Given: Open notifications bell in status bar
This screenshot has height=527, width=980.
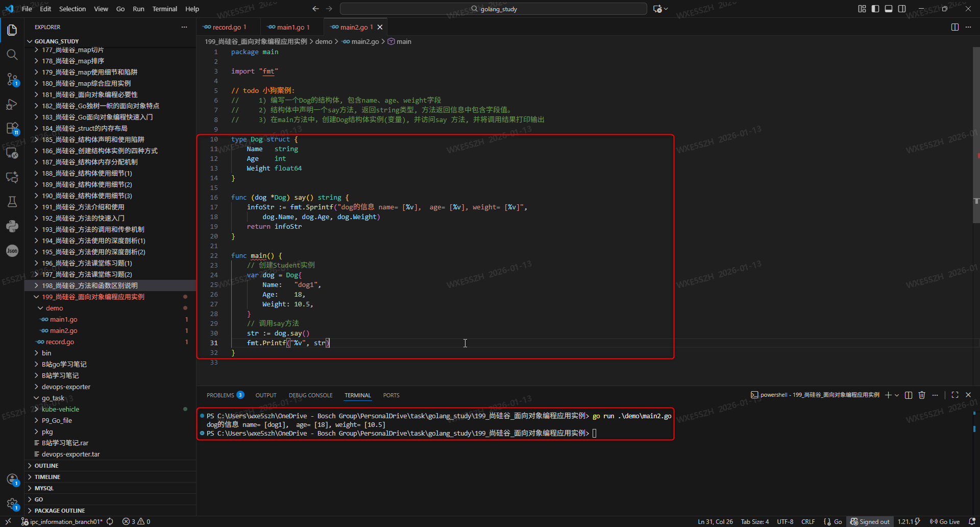Looking at the screenshot, I should click(x=972, y=521).
